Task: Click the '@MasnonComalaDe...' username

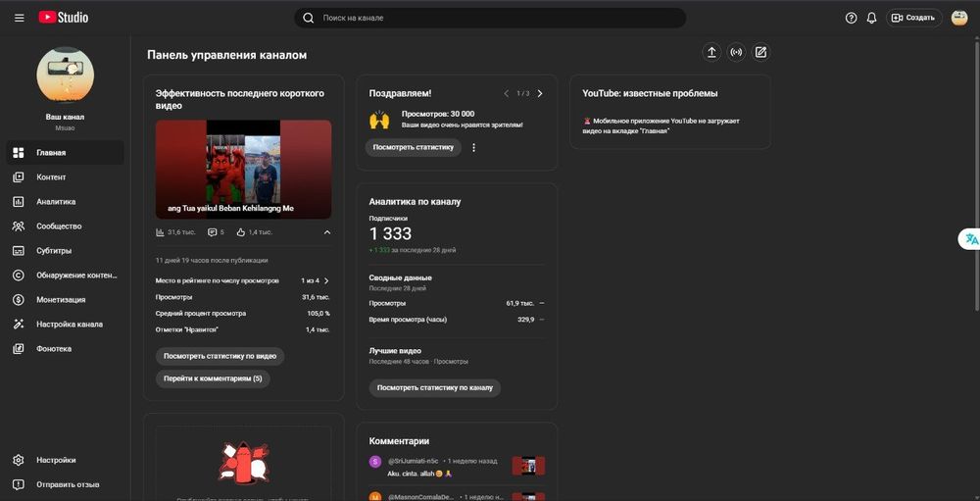Action: click(420, 497)
